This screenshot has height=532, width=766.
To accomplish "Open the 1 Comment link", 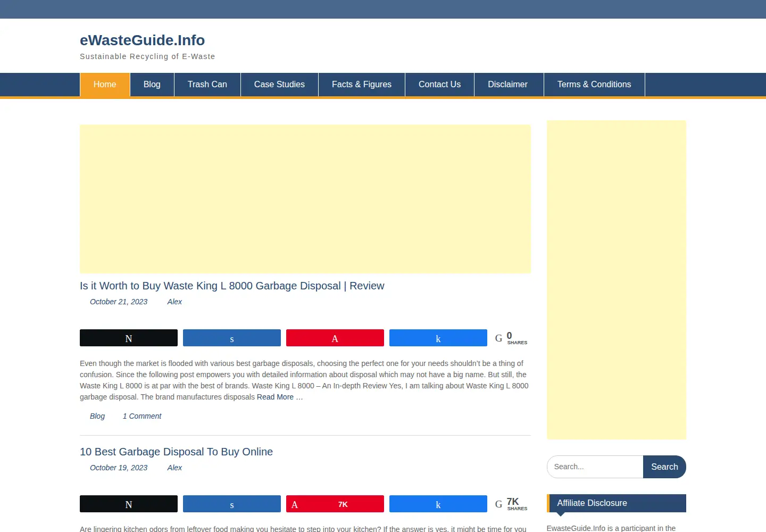I will click(x=142, y=416).
